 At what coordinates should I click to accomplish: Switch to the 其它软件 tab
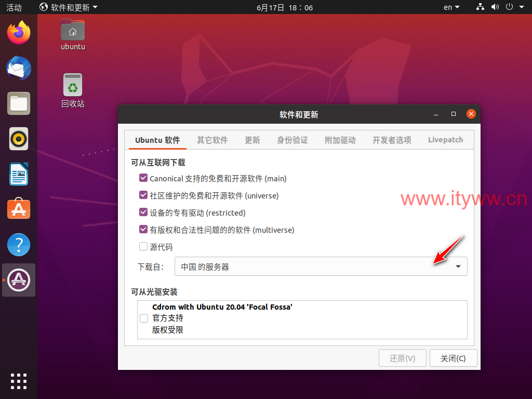coord(212,140)
